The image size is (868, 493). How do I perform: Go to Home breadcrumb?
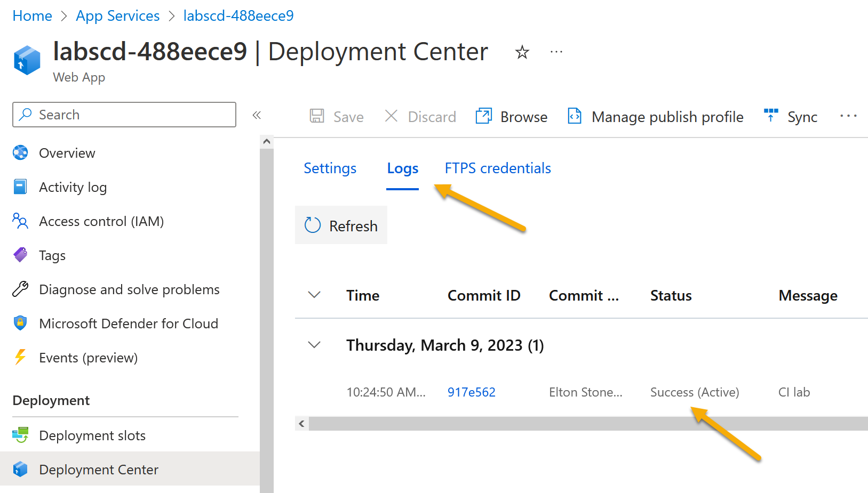tap(32, 16)
